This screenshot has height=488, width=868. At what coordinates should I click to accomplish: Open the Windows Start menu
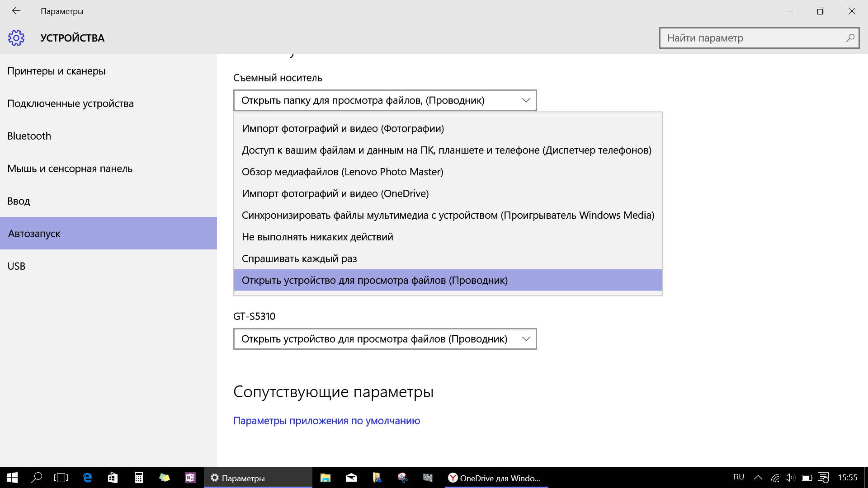point(12,478)
